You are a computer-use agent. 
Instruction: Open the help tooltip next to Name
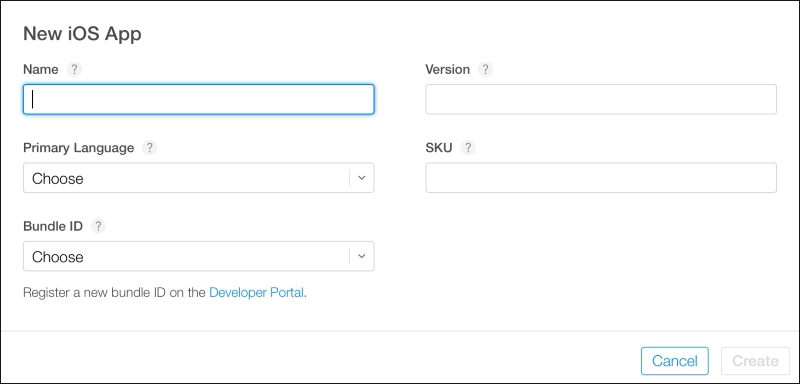pyautogui.click(x=74, y=69)
